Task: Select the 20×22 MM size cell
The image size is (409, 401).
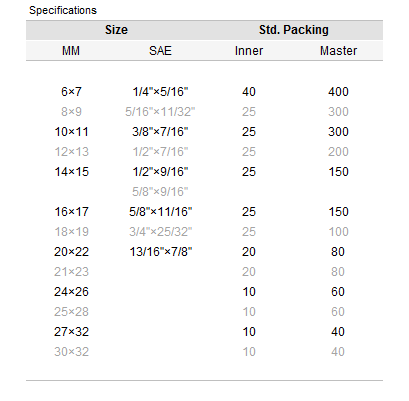Action: (72, 252)
